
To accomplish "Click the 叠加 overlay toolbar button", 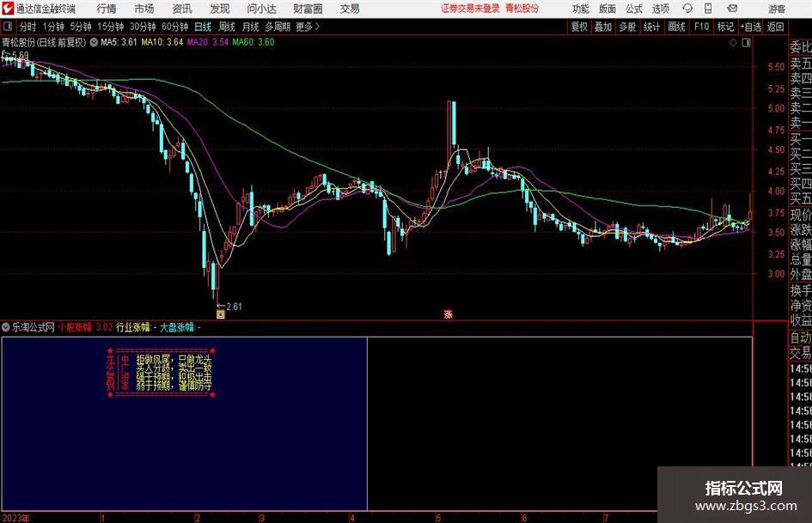I will tap(603, 27).
